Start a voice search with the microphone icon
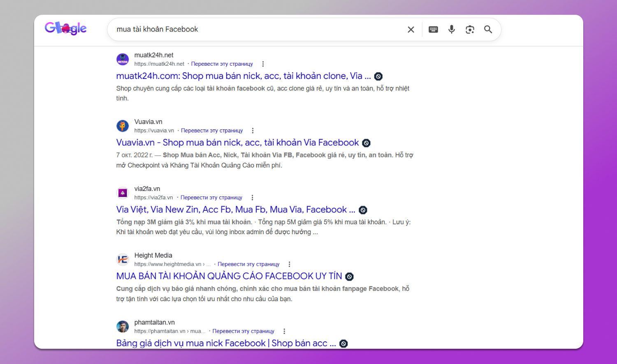The width and height of the screenshot is (617, 364). [451, 29]
